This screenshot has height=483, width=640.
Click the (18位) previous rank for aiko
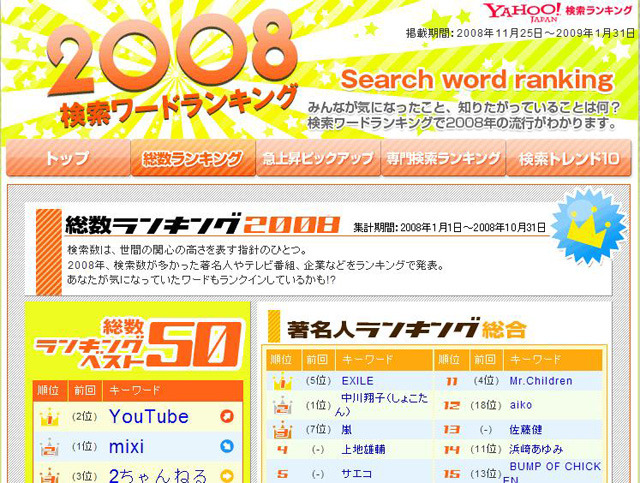486,405
